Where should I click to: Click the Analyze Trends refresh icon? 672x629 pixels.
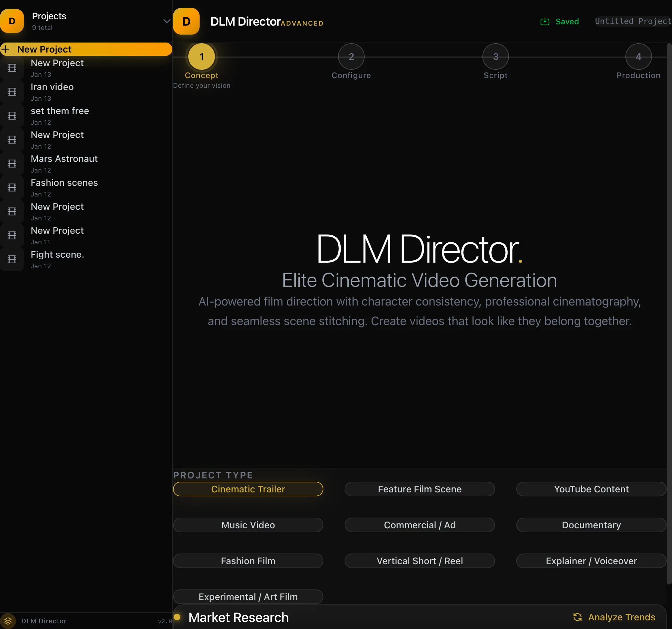point(577,617)
